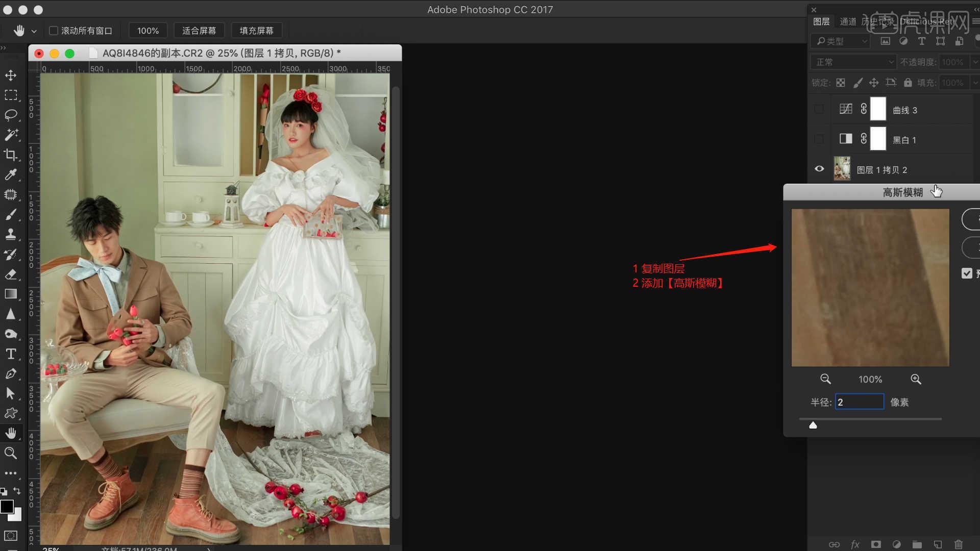Viewport: 980px width, 551px height.
Task: Click the 100% zoom button
Action: 148,31
